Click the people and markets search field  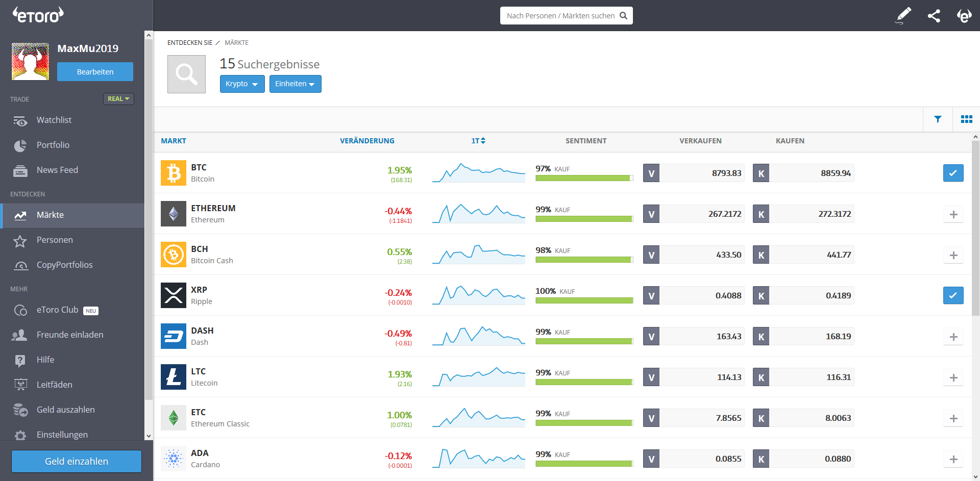click(x=567, y=16)
